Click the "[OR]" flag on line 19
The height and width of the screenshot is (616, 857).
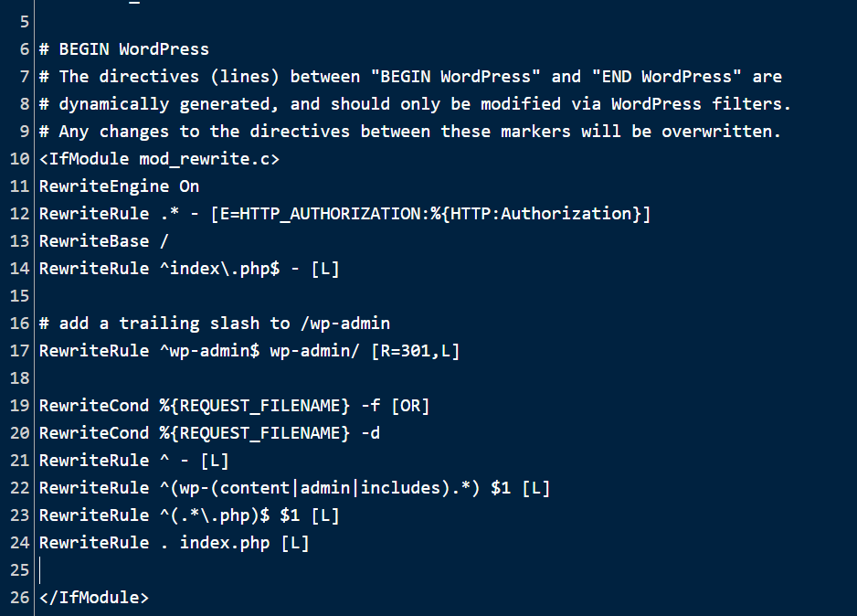click(x=410, y=406)
